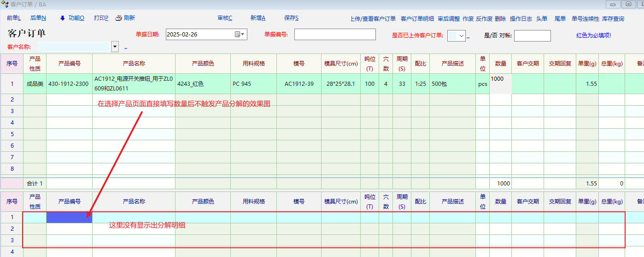Open the 打印P print menu
Image resolution: width=644 pixels, height=257 pixels.
point(101,18)
